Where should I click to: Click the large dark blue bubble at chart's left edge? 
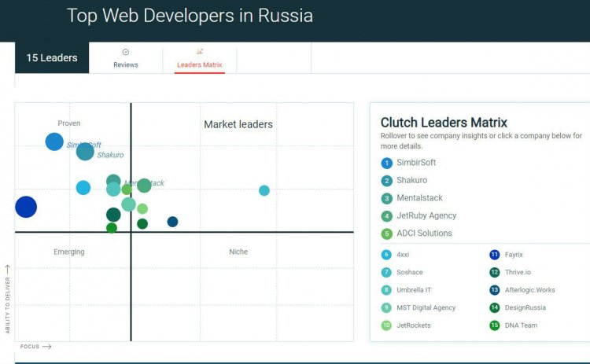(26, 207)
